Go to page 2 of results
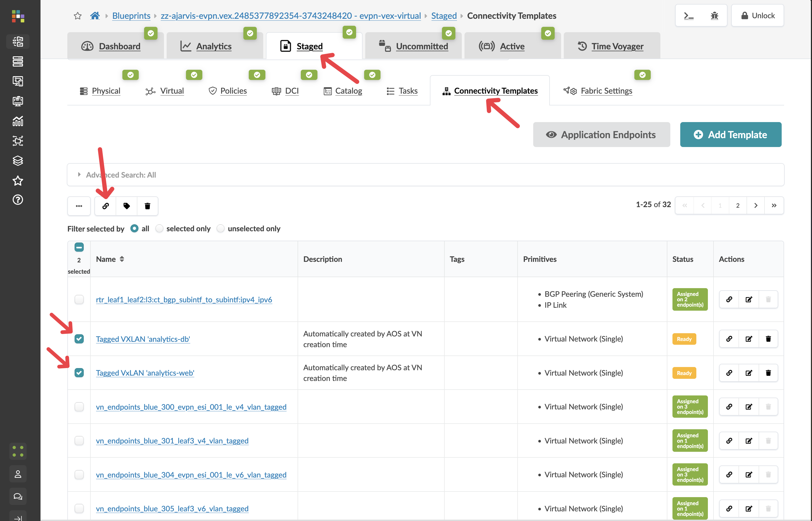The width and height of the screenshot is (812, 521). [738, 205]
